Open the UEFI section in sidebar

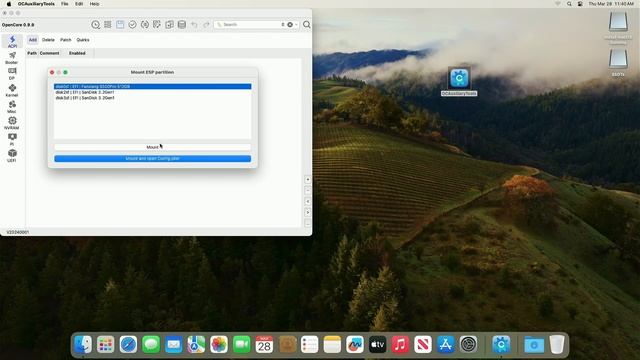click(x=12, y=156)
